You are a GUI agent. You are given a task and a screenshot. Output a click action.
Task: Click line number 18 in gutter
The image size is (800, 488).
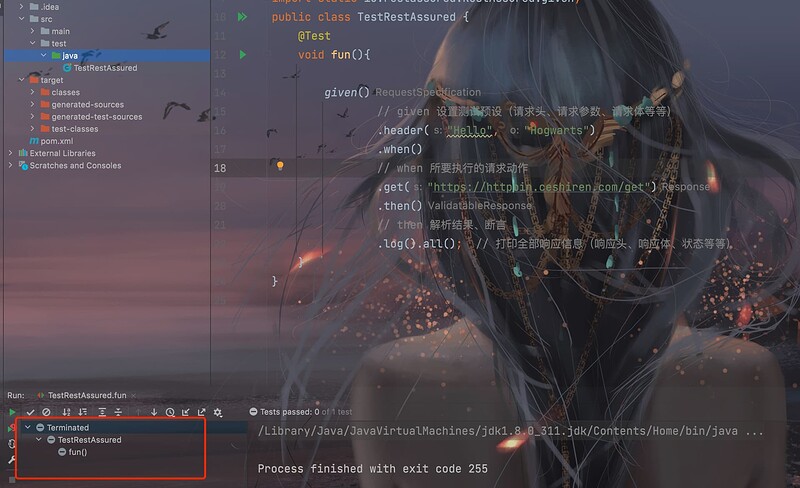[220, 168]
